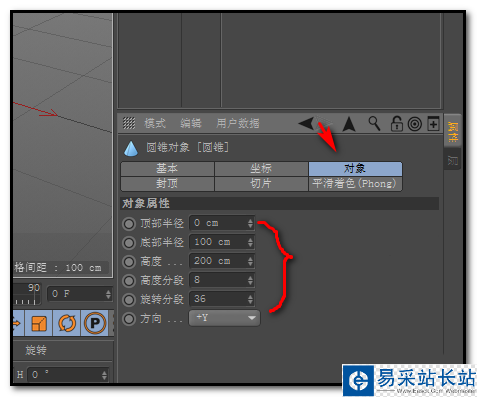Click the 旋转分段 stepper arrows
Viewport: 477px width, 397px height.
(250, 299)
